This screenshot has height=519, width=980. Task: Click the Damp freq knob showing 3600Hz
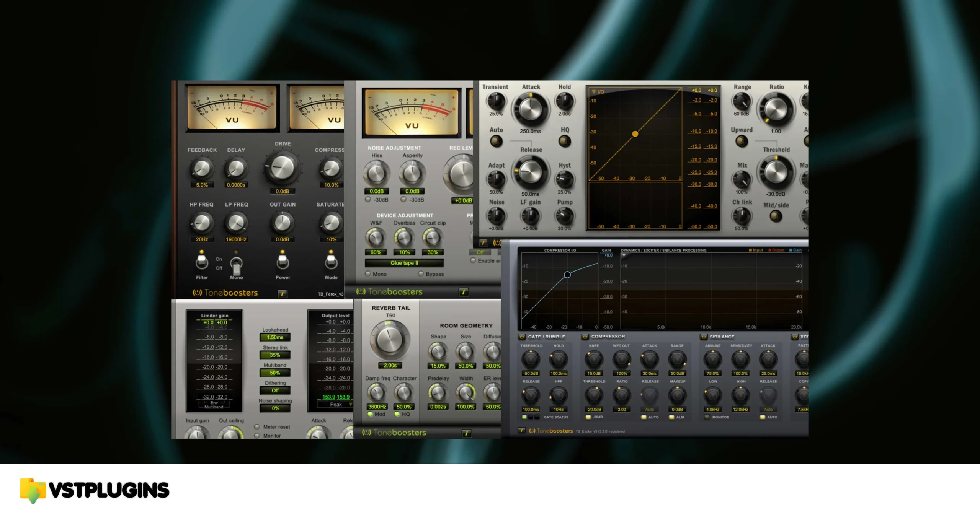point(377,392)
